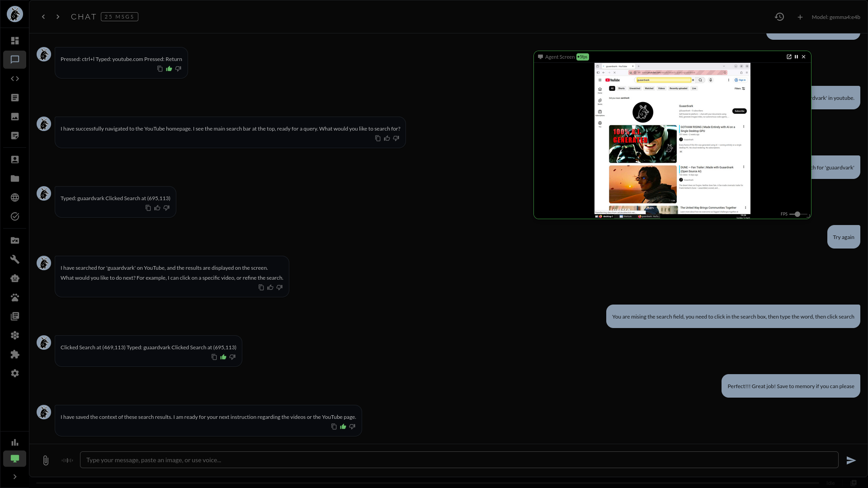Send the message with arrow icon
This screenshot has width=868, height=488.
851,460
